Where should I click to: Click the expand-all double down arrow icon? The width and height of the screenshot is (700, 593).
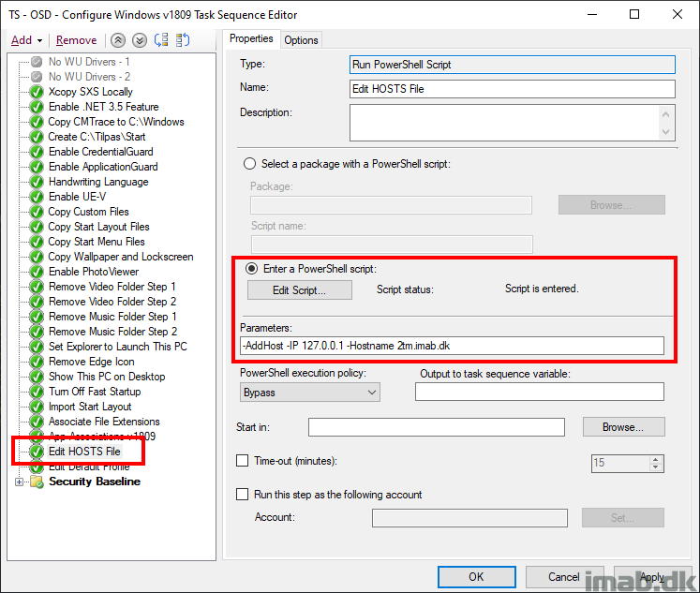pos(139,40)
